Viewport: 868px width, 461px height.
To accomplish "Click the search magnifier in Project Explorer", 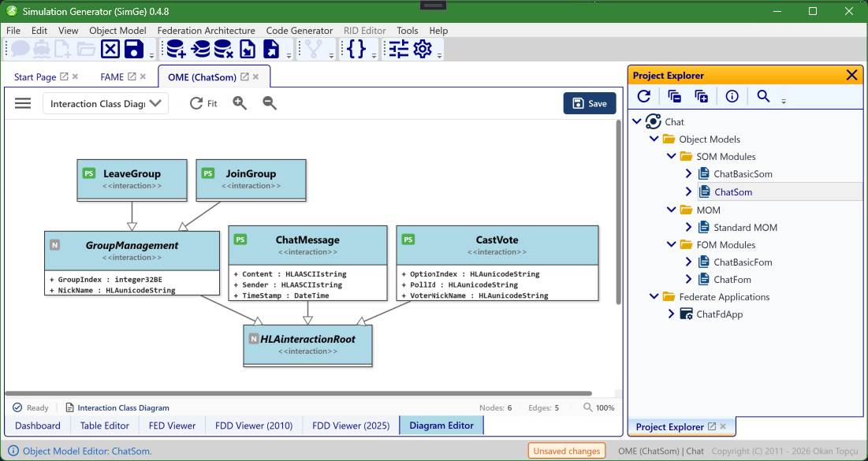I will point(763,96).
